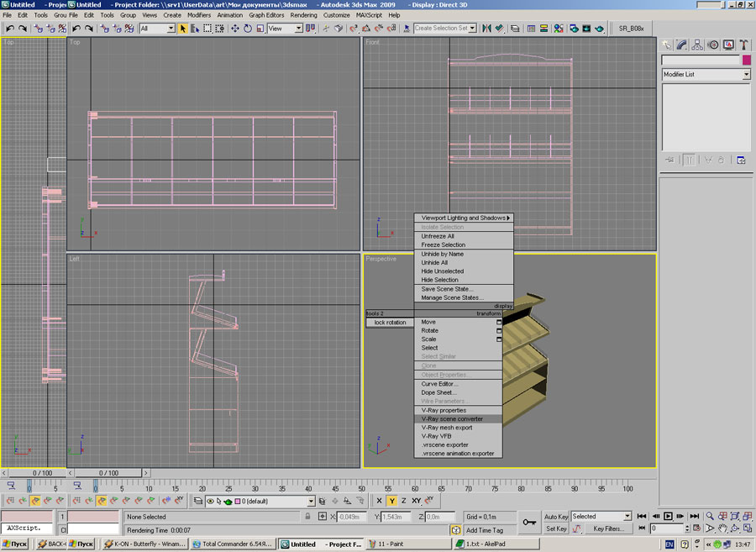Toggle Auto Key animation mode
756x552 pixels.
[556, 517]
